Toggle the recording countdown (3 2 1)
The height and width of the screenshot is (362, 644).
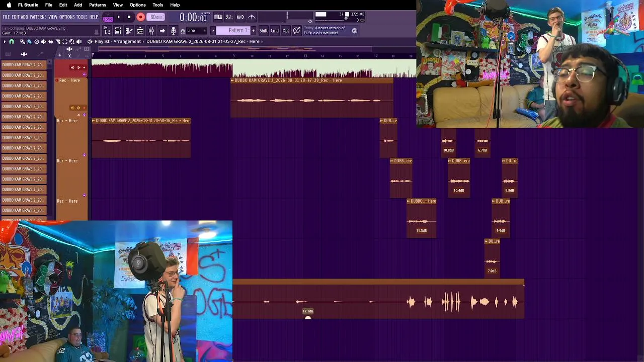pyautogui.click(x=229, y=17)
